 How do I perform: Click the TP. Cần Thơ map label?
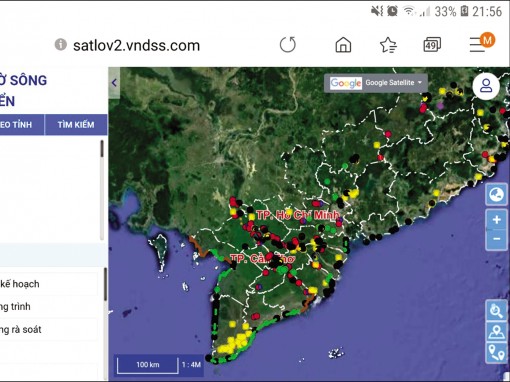pos(262,259)
